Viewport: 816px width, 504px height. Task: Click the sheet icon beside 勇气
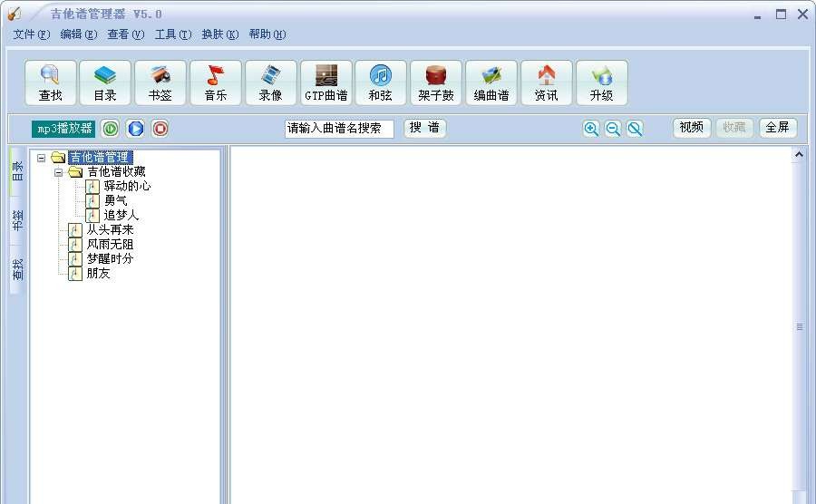pyautogui.click(x=92, y=200)
